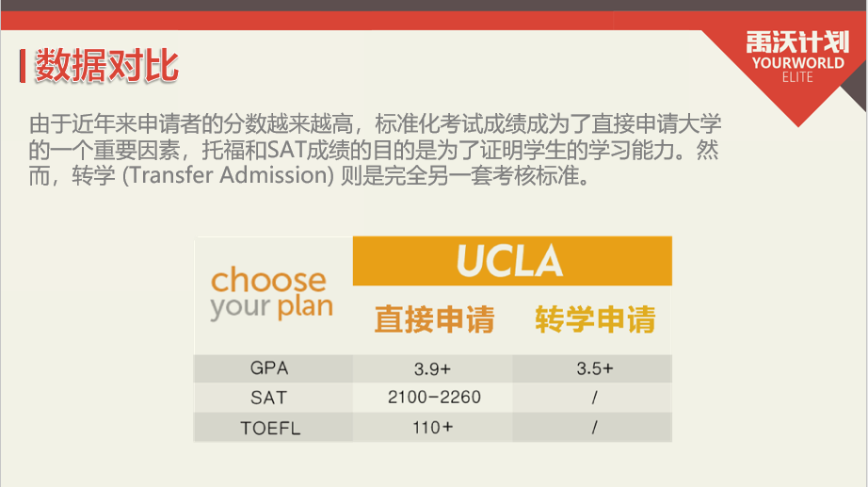Click the word YOURWORLD in the logo
868x487 pixels.
[797, 63]
